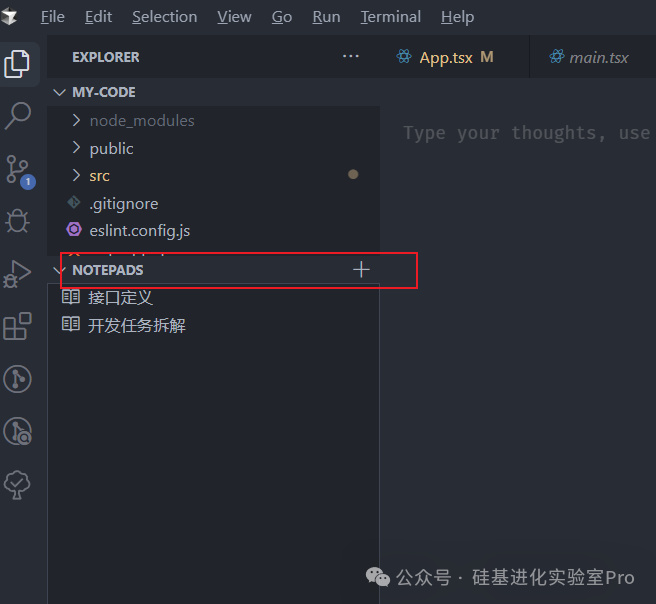Open Explorer more actions ellipsis
The image size is (656, 604).
(351, 57)
